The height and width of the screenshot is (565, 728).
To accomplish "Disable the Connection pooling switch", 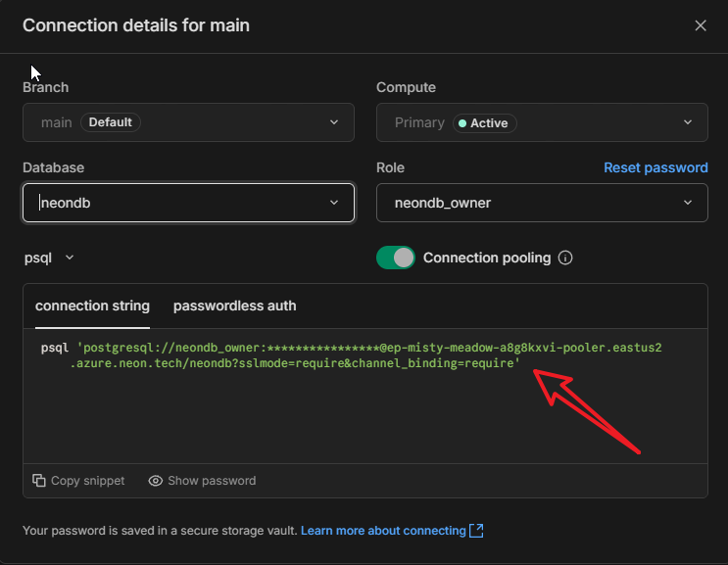I will 396,258.
